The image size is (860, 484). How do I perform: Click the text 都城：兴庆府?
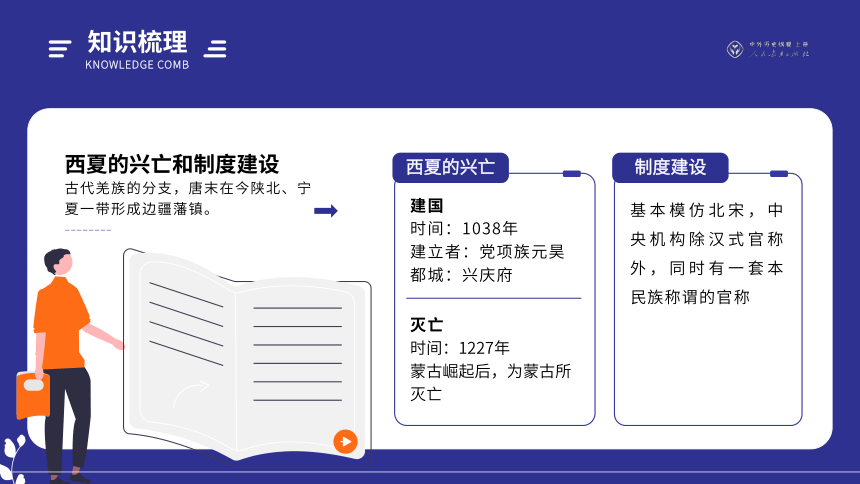click(x=461, y=274)
